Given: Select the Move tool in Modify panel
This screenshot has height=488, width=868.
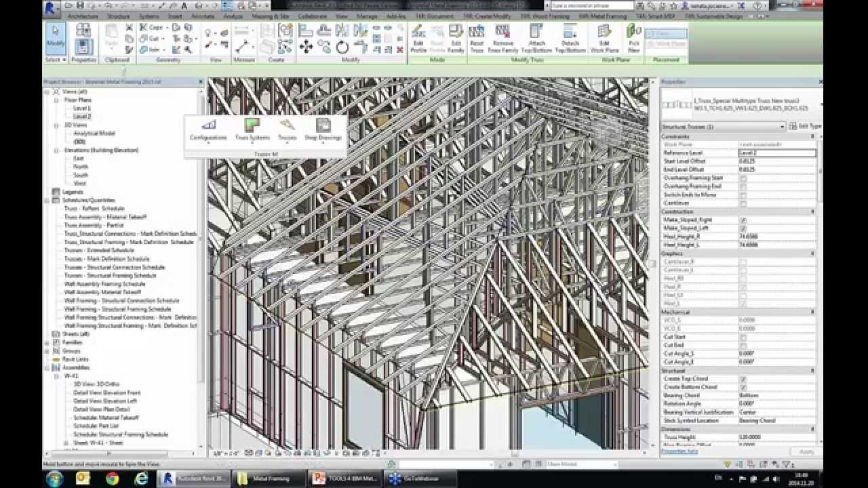Looking at the screenshot, I should (306, 46).
